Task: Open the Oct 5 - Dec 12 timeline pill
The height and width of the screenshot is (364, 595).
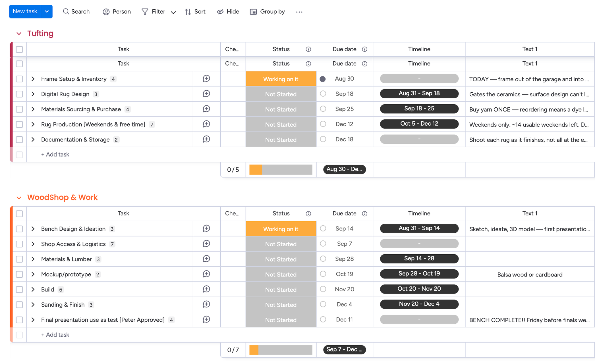Action: (419, 124)
